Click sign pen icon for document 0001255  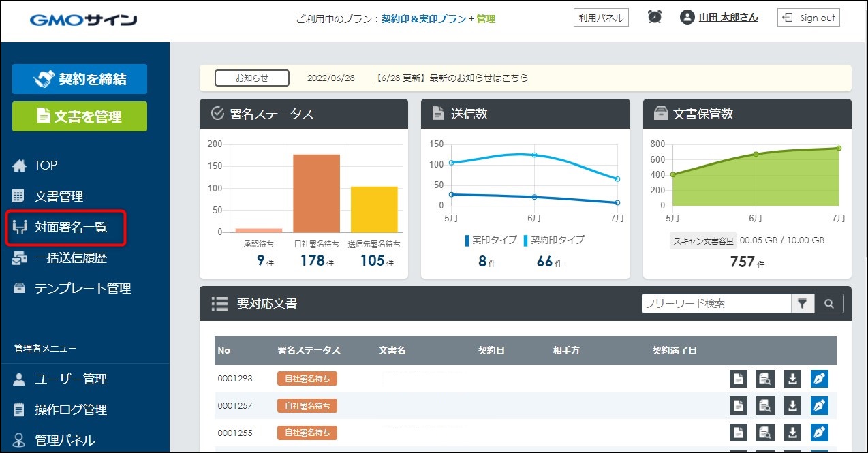(820, 433)
